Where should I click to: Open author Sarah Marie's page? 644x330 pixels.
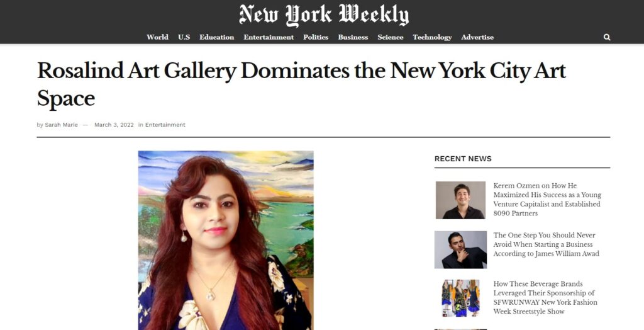(x=61, y=125)
